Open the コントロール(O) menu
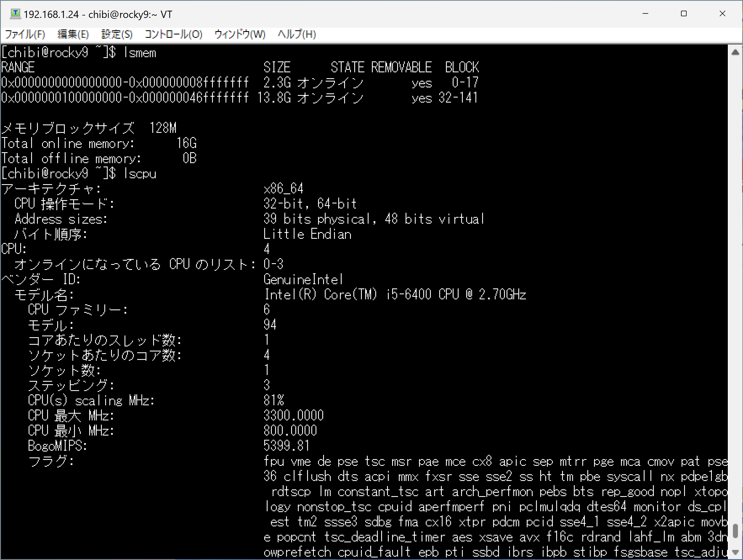The image size is (743, 560). pos(173,34)
